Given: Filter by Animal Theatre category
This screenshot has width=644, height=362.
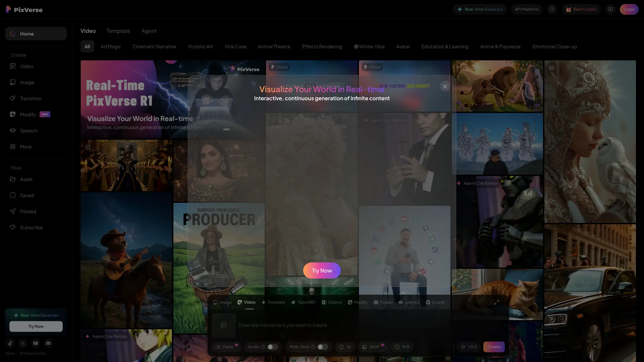Looking at the screenshot, I should click(274, 47).
